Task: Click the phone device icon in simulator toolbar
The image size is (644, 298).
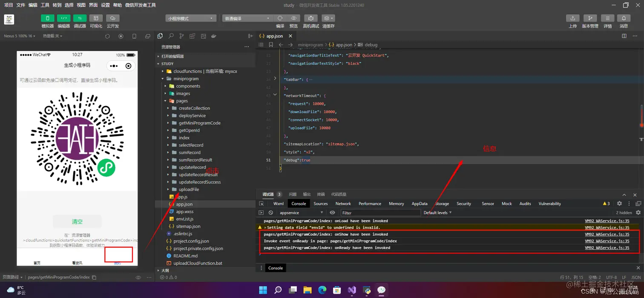Action: [134, 36]
